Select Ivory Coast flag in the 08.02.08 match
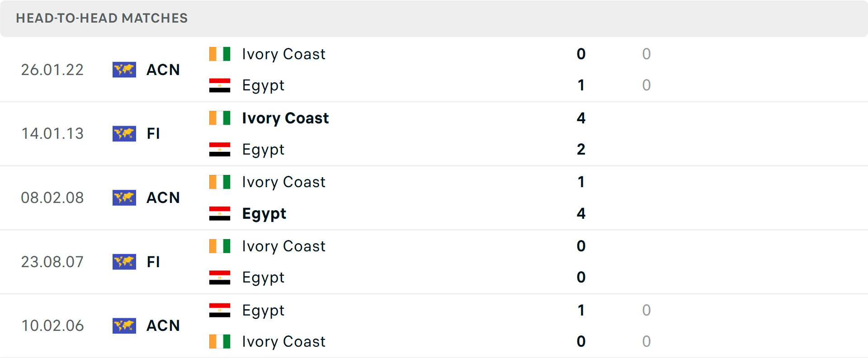The width and height of the screenshot is (868, 358). tap(220, 182)
